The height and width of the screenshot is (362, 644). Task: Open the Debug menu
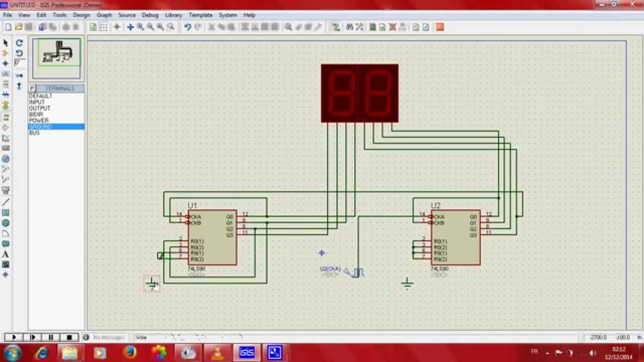[x=150, y=15]
